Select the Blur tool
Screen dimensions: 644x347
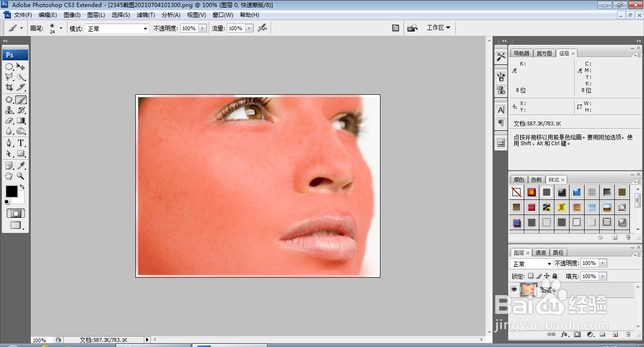tap(9, 131)
